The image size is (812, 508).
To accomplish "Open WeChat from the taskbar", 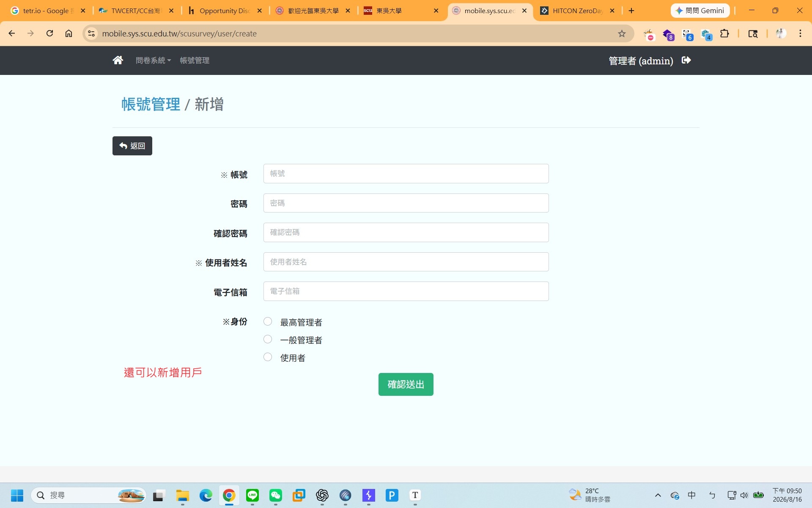I will click(276, 495).
